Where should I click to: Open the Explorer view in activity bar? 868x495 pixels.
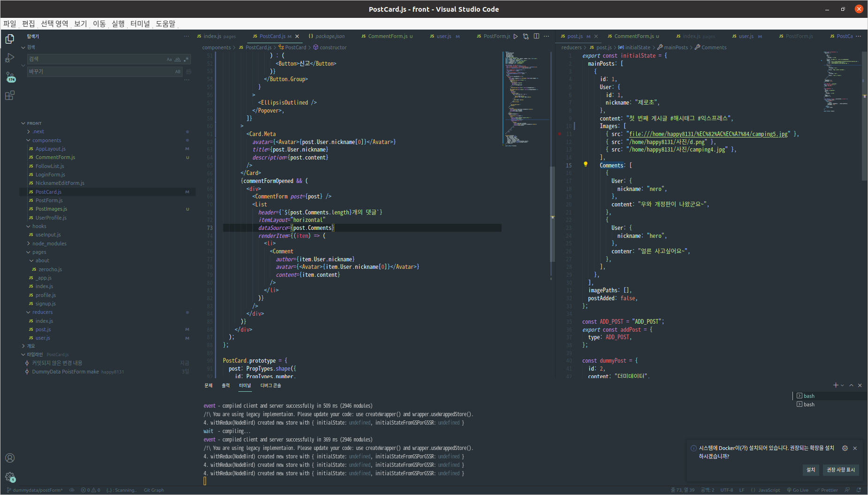point(9,39)
